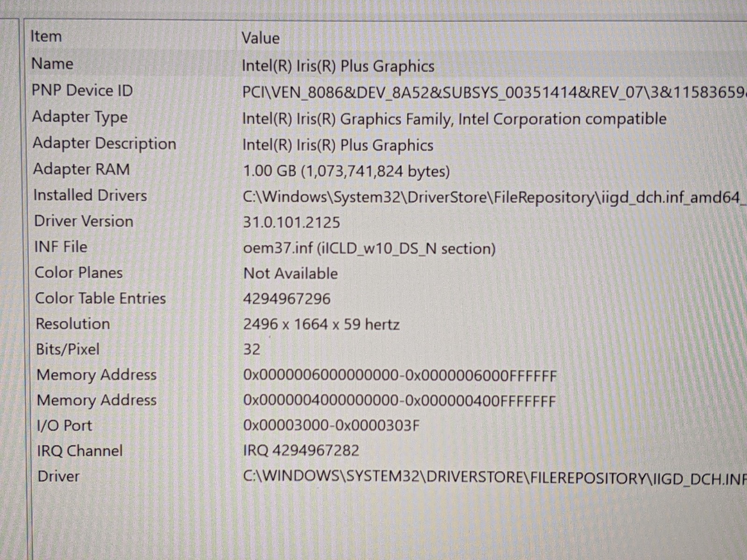This screenshot has width=747, height=560.
Task: Click the Value column header
Action: (261, 38)
